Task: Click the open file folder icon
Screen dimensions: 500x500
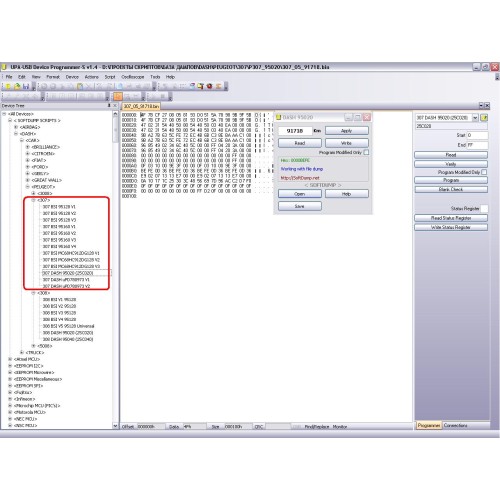Action: [x=17, y=87]
